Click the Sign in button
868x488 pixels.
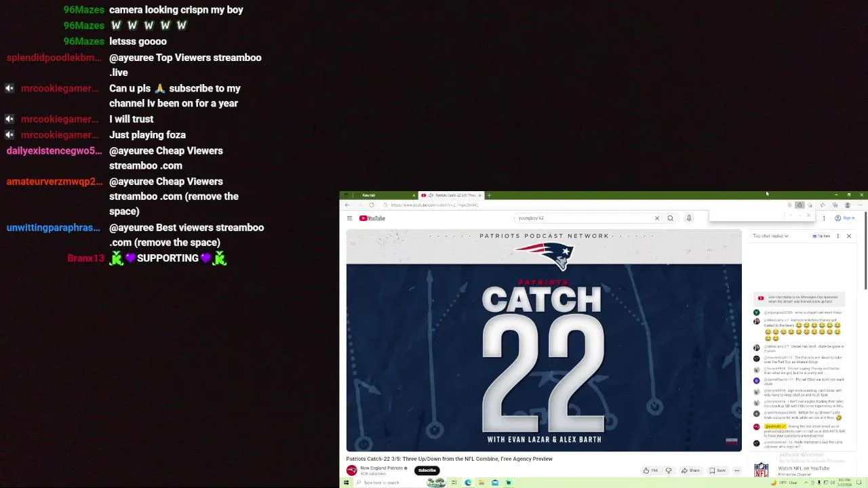click(x=844, y=218)
